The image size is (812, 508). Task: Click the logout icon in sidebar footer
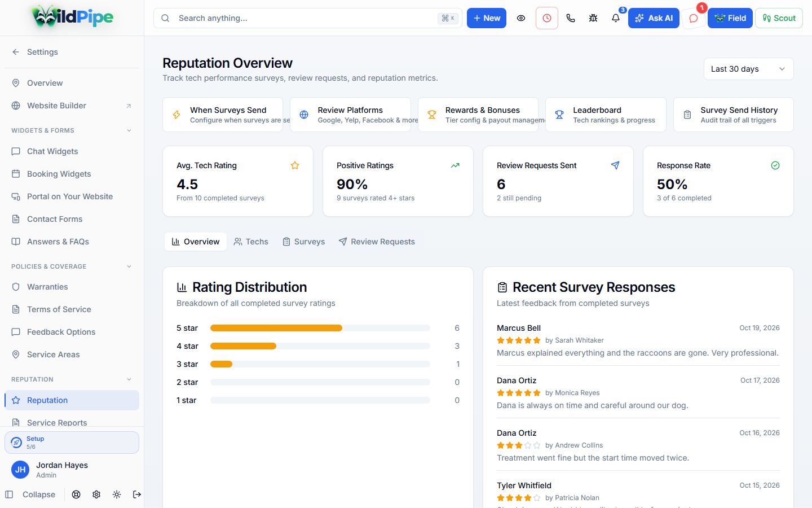(x=137, y=494)
